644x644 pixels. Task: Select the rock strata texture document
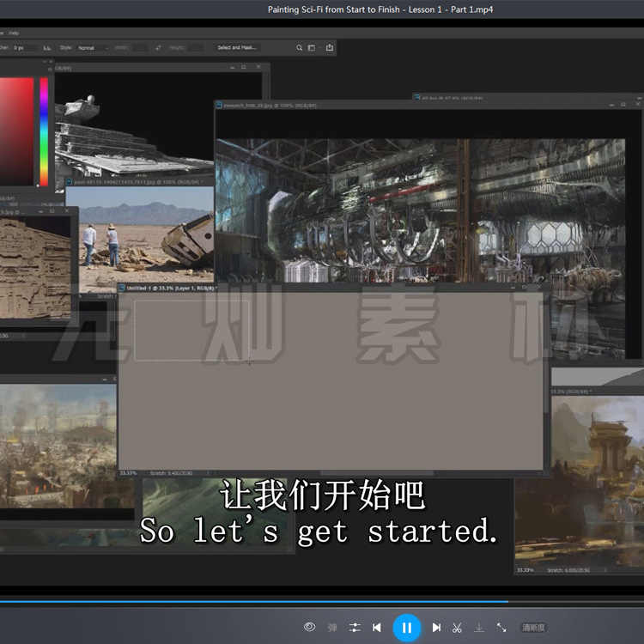click(35, 267)
